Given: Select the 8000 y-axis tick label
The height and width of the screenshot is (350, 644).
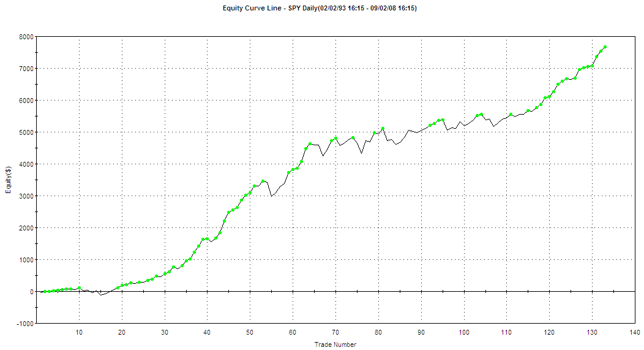Looking at the screenshot, I should click(x=26, y=37).
